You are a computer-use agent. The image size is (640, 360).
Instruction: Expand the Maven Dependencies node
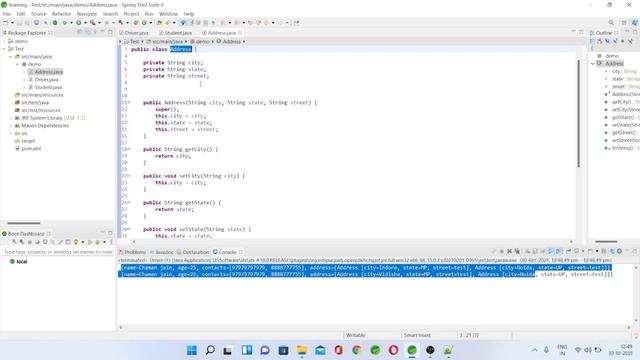point(11,126)
